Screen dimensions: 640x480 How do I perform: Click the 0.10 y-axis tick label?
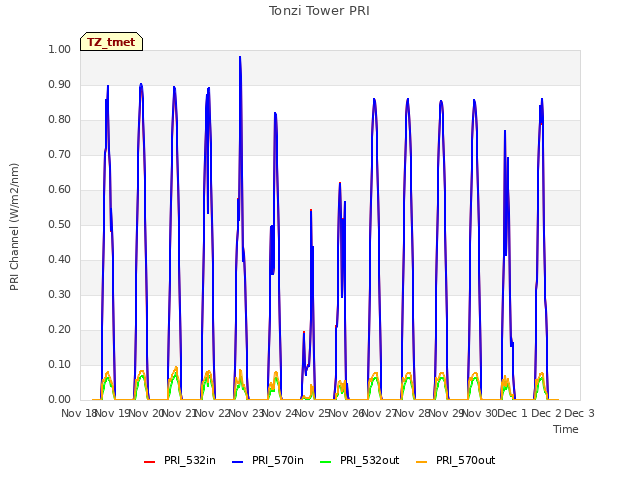[60, 364]
